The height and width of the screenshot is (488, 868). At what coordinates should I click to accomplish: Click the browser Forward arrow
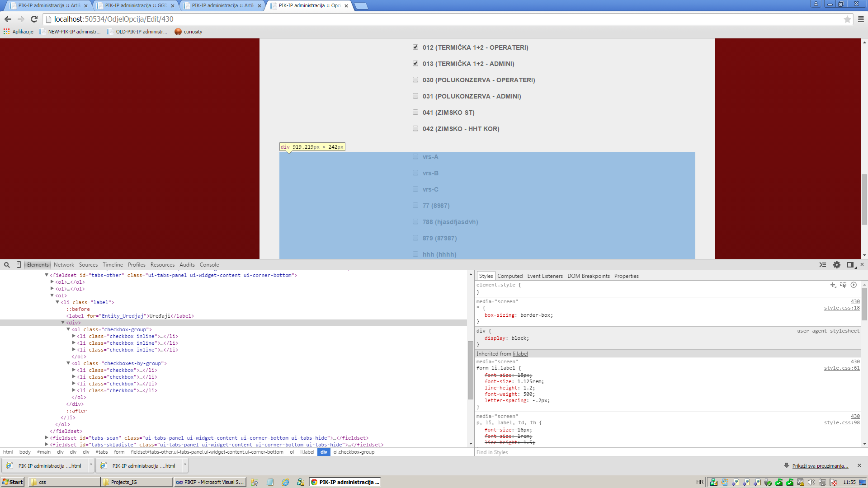21,19
